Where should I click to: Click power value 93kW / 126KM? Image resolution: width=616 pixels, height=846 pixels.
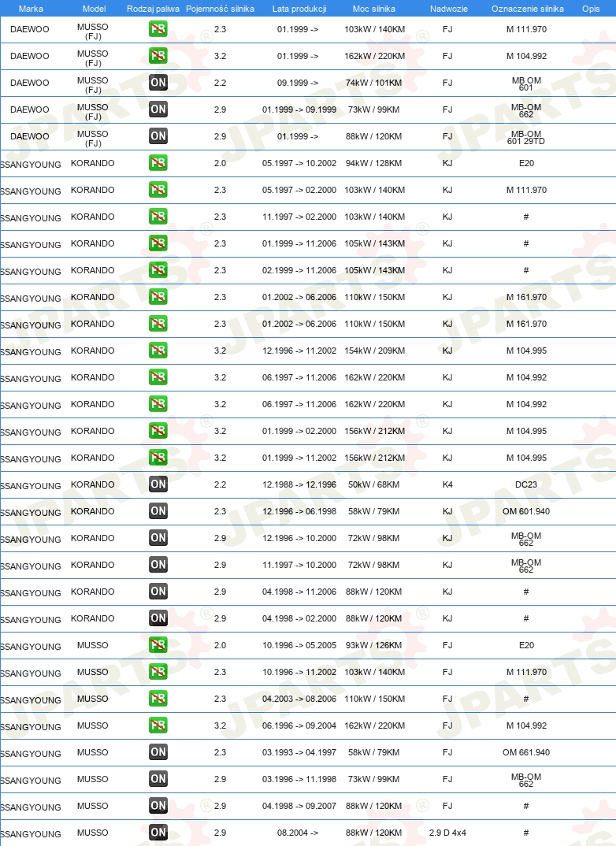(374, 645)
